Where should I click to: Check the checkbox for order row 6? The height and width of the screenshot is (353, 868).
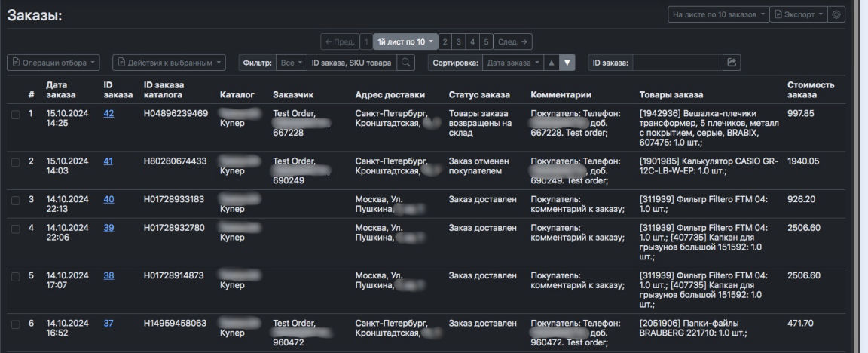pos(16,324)
